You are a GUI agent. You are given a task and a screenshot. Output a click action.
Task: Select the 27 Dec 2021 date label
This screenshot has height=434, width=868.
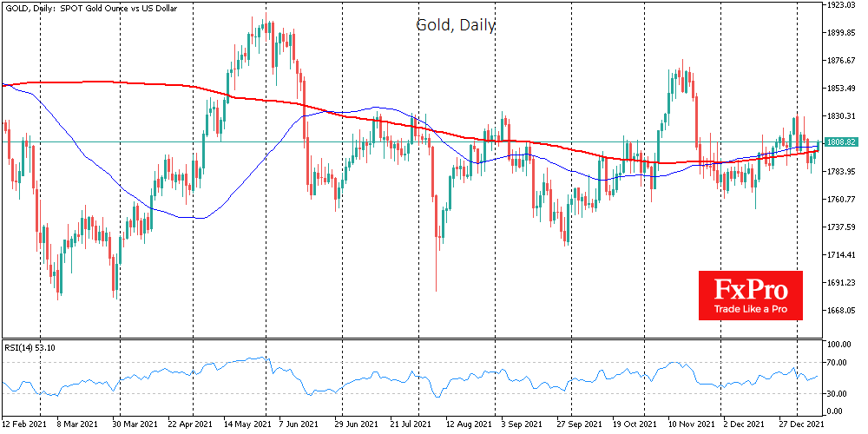[x=801, y=424]
